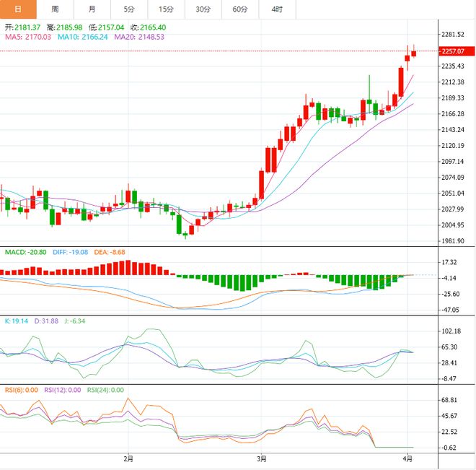Image resolution: width=476 pixels, height=470 pixels.
Task: Click the DIFF value label
Action: (71, 252)
